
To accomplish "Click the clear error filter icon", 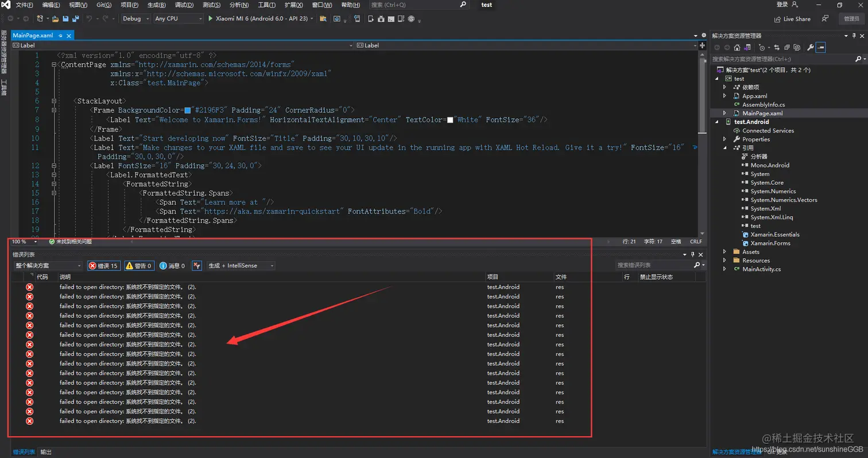I will click(x=197, y=266).
